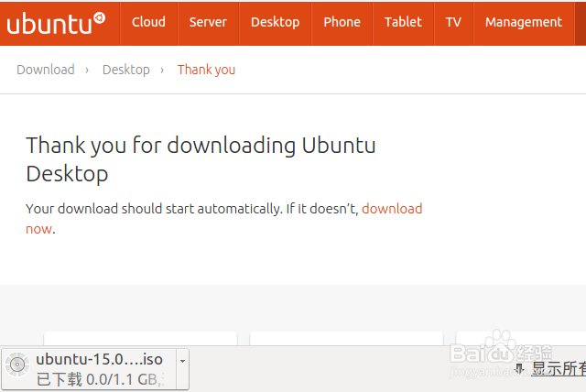
Task: Open the dropdown arrow next to the ubuntu ISO download
Action: click(181, 360)
